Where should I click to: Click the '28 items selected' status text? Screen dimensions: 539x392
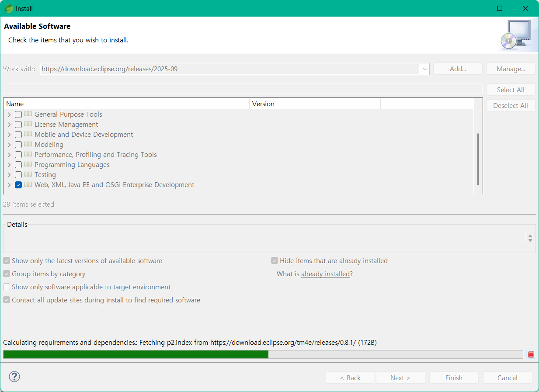(x=29, y=205)
